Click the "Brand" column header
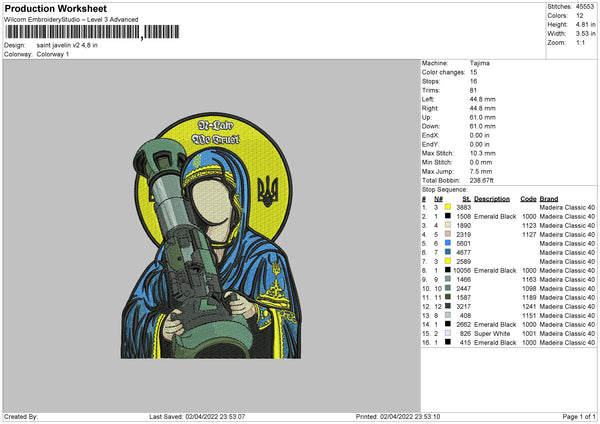Screen dimensions: 600x424 coord(549,199)
